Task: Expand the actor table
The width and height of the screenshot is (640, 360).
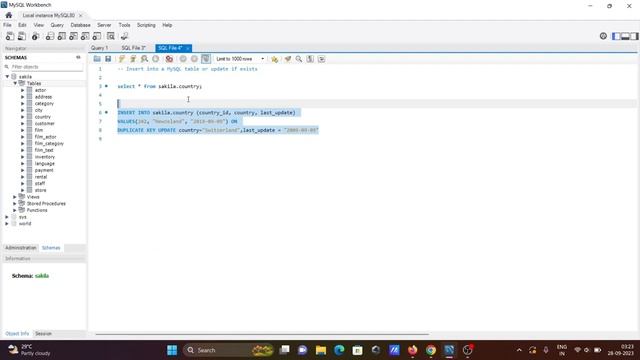Action: coord(23,90)
